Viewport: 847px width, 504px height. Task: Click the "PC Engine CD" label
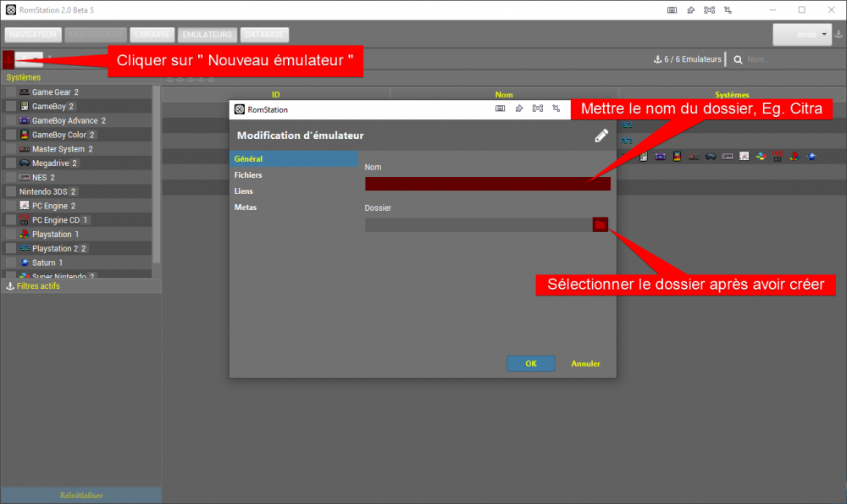[x=56, y=220]
